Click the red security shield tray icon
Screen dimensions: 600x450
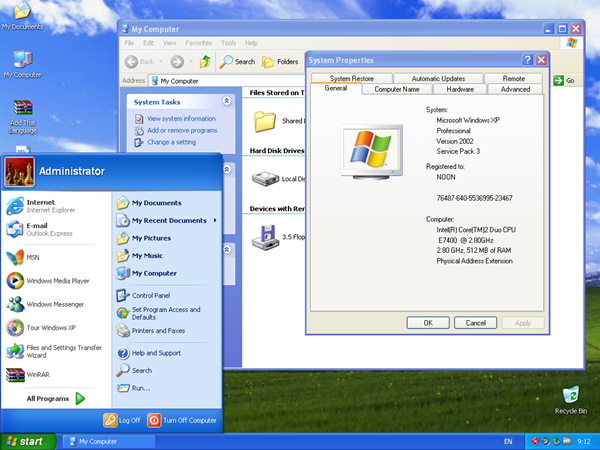click(535, 442)
